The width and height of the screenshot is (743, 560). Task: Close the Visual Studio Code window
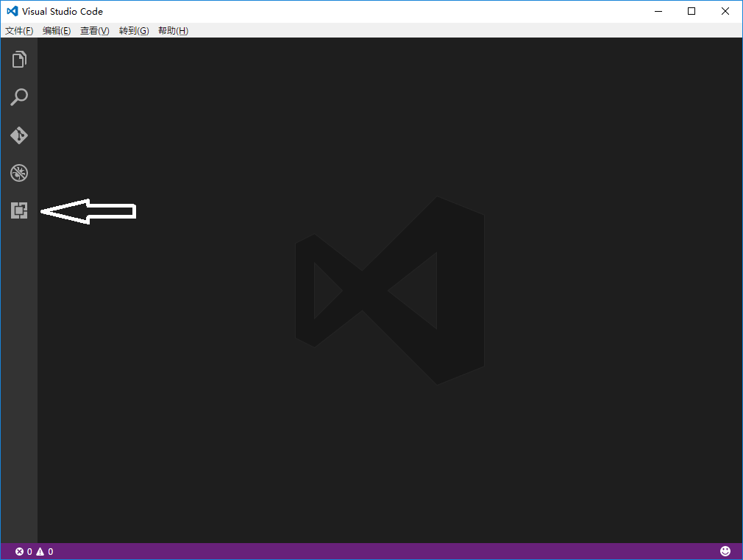click(725, 11)
